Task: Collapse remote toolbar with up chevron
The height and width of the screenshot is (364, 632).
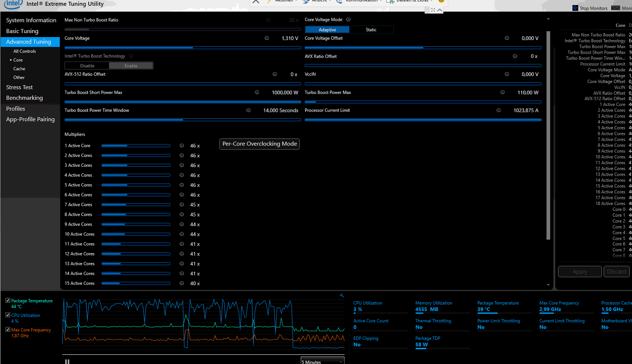Action: [x=440, y=10]
